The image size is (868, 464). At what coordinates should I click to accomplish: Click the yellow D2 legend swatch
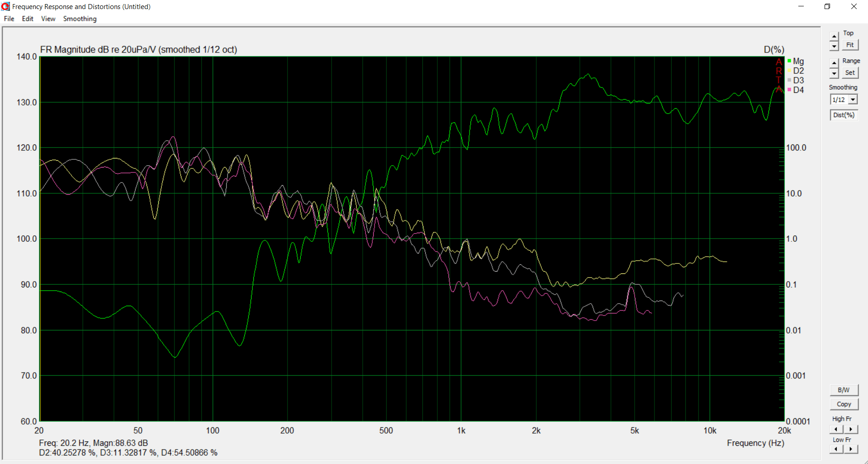tap(789, 71)
